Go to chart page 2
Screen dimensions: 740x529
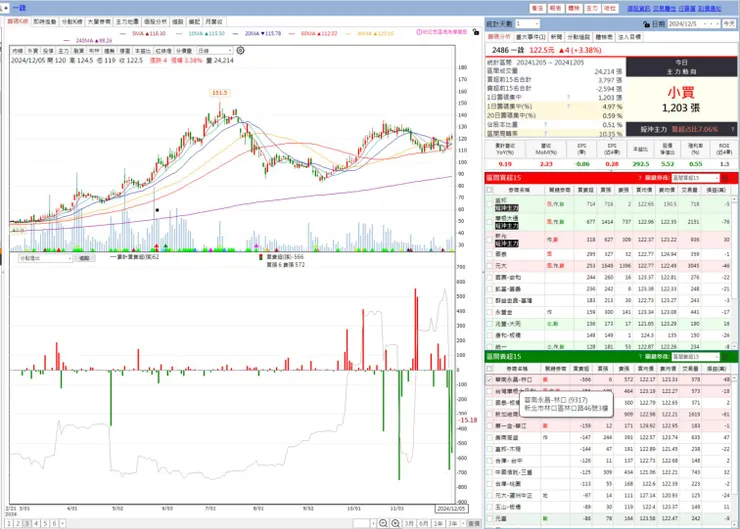click(x=18, y=523)
